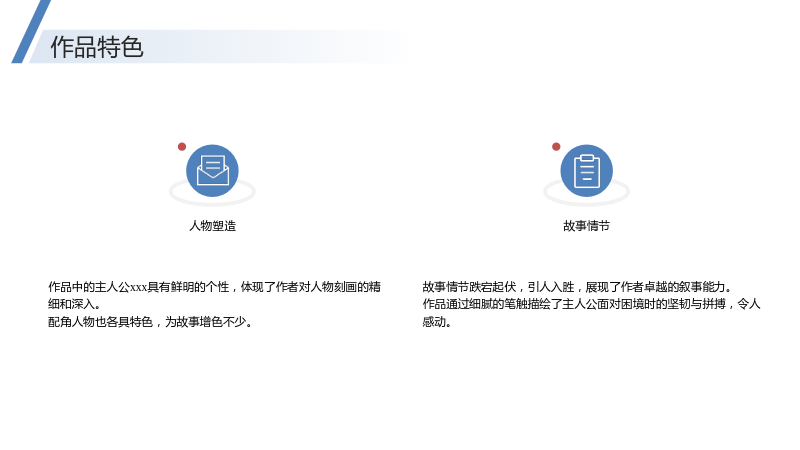The height and width of the screenshot is (450, 800).
Task: Select the red dot beside the clipboard icon
Action: (x=556, y=147)
